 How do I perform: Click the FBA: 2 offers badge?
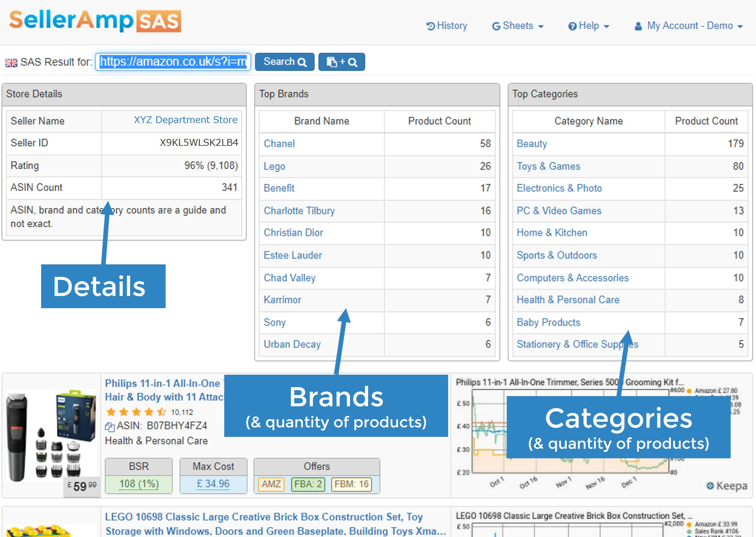[x=308, y=484]
